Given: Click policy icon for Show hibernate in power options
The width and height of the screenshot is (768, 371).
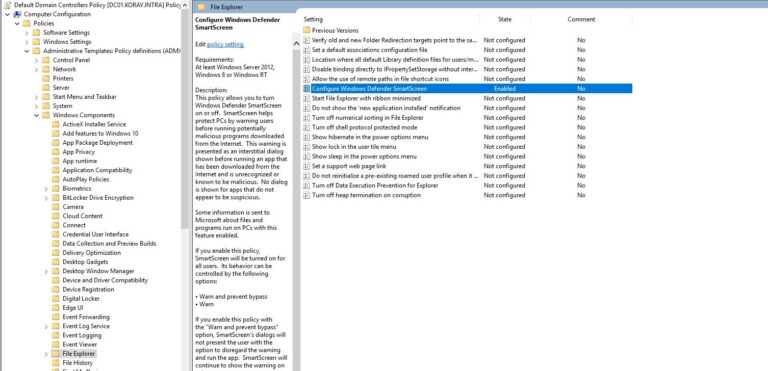Looking at the screenshot, I should [x=307, y=137].
